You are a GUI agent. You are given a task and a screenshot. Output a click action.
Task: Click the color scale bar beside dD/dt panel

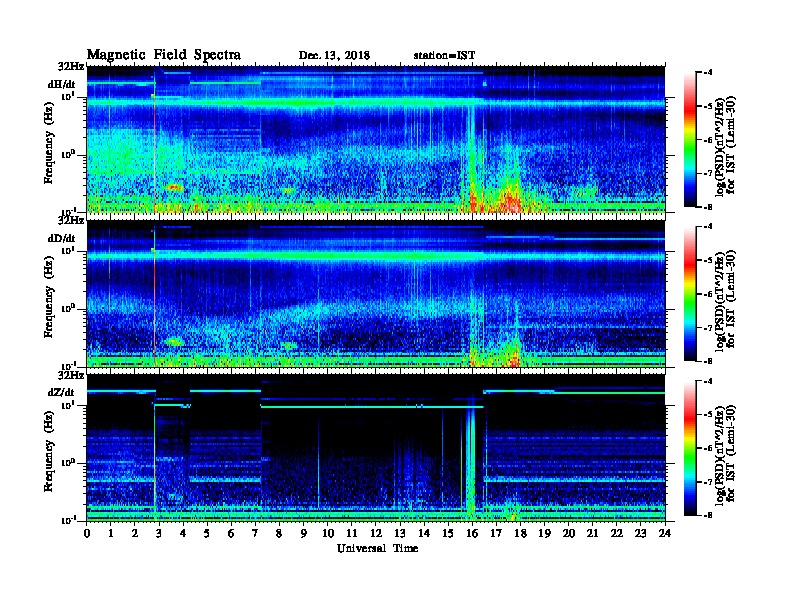(x=690, y=293)
